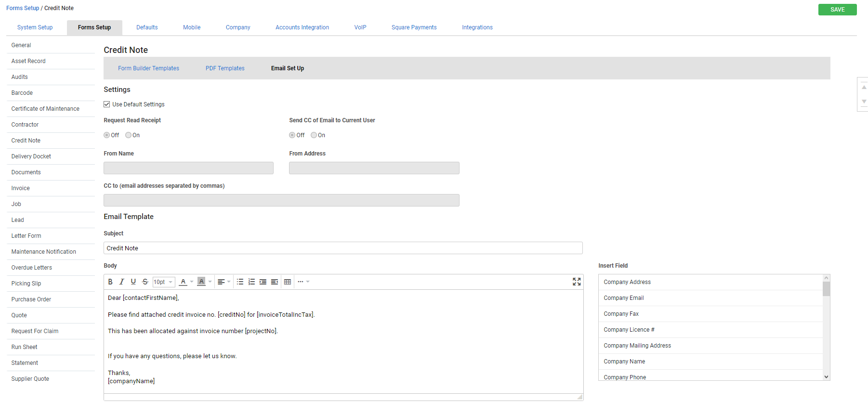Screen dimensions: 868x414
Task: Select Off for Send CC of Email
Action: tap(292, 135)
